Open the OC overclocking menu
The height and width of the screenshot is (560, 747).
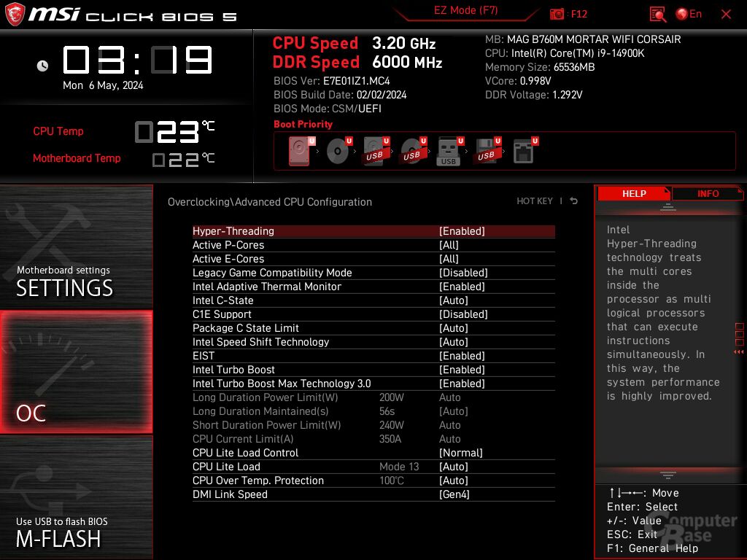76,372
